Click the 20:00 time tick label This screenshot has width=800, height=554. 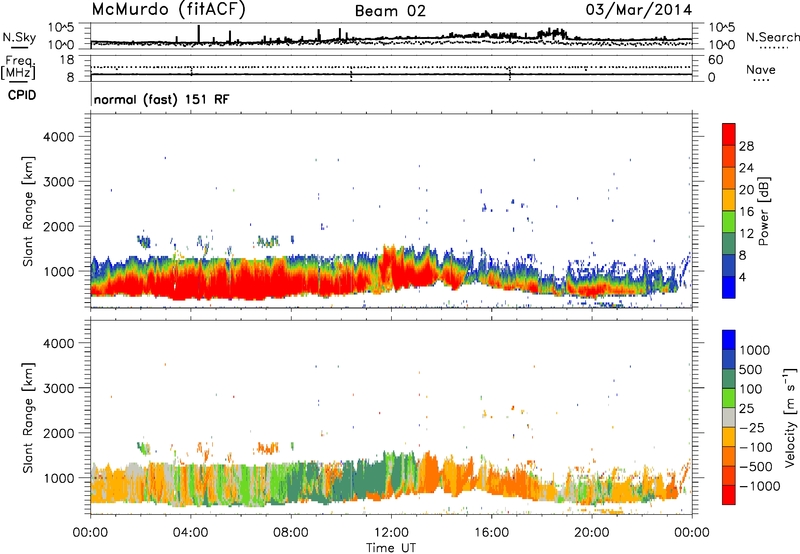[x=592, y=533]
